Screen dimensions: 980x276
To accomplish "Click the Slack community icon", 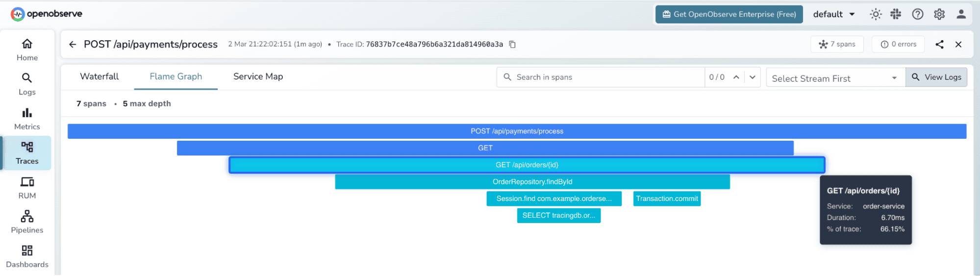I will [x=896, y=14].
